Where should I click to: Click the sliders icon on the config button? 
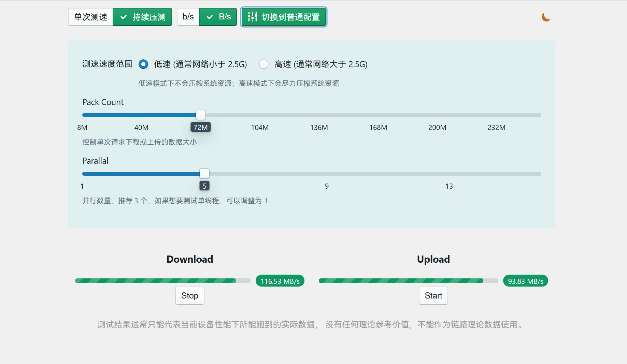tap(252, 17)
